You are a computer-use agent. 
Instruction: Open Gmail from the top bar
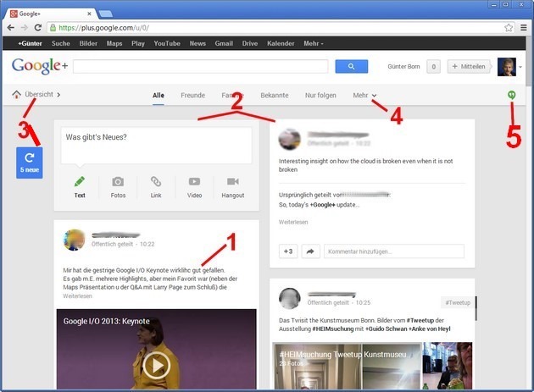click(224, 43)
